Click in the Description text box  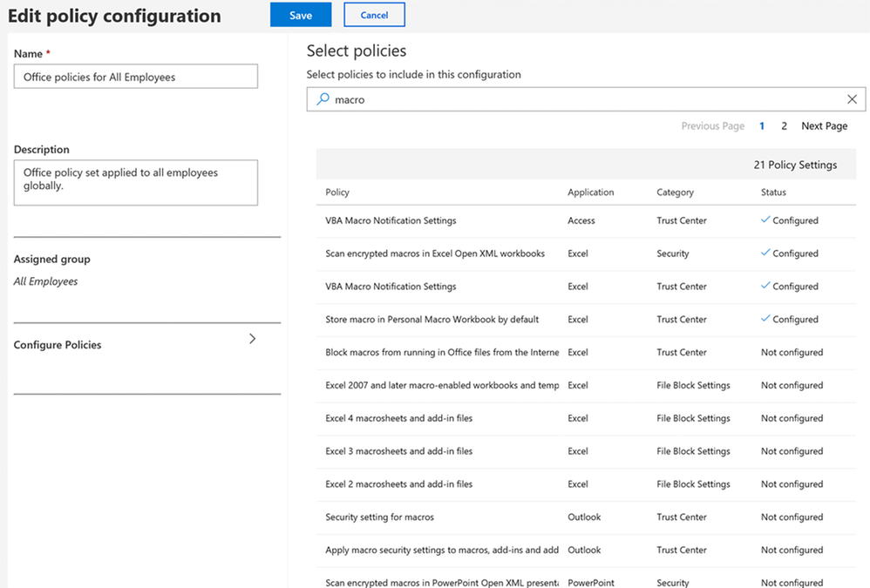(136, 182)
